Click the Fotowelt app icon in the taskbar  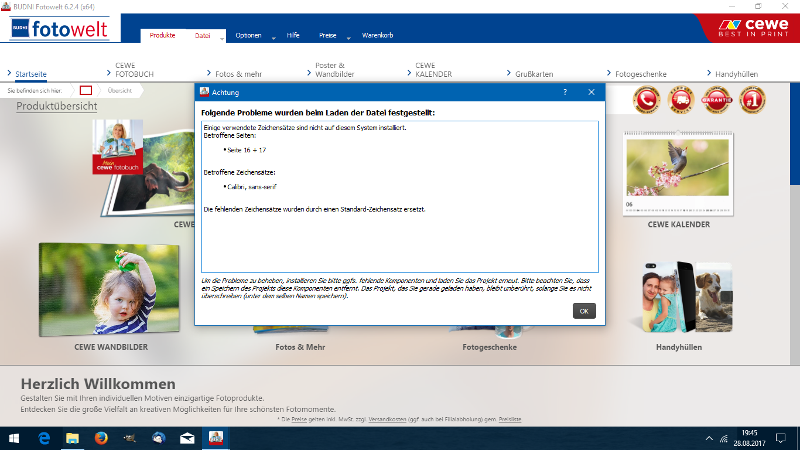click(x=216, y=438)
